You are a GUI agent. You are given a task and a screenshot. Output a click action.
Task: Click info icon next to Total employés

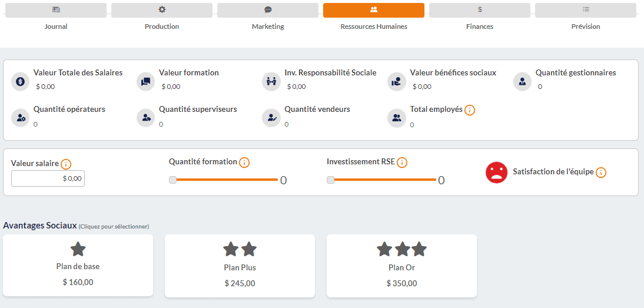[470, 110]
